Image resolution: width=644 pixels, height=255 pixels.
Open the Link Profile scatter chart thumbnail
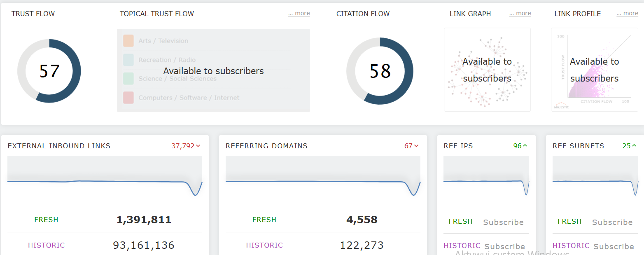(x=594, y=70)
